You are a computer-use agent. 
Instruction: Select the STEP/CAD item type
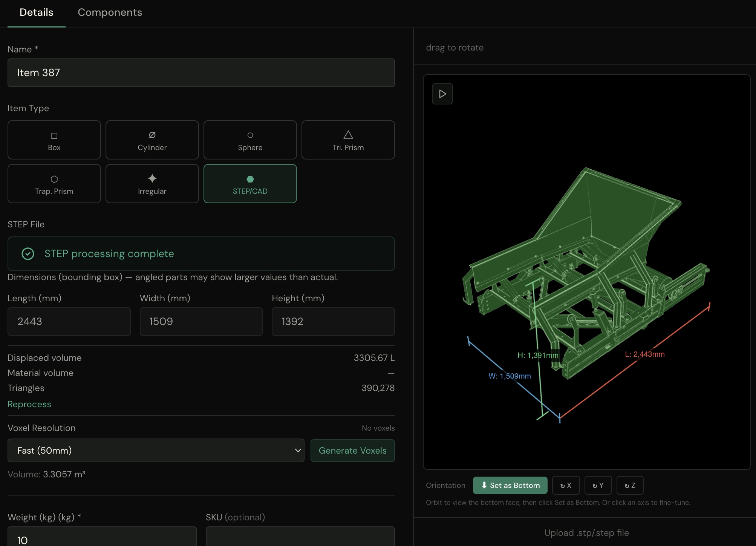250,184
